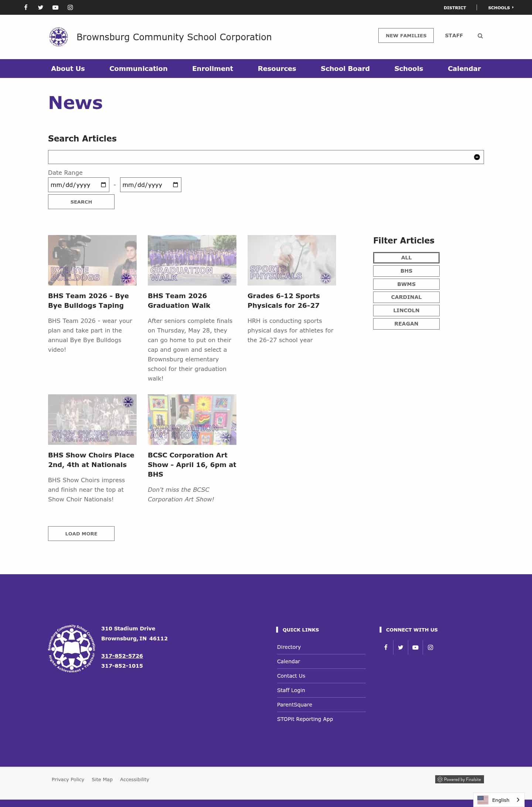Open the Show Choirs Shine thumbnail
532x807 pixels.
[92, 419]
